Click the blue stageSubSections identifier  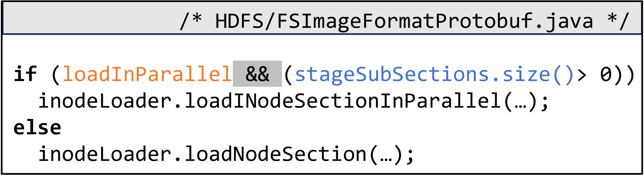point(392,74)
